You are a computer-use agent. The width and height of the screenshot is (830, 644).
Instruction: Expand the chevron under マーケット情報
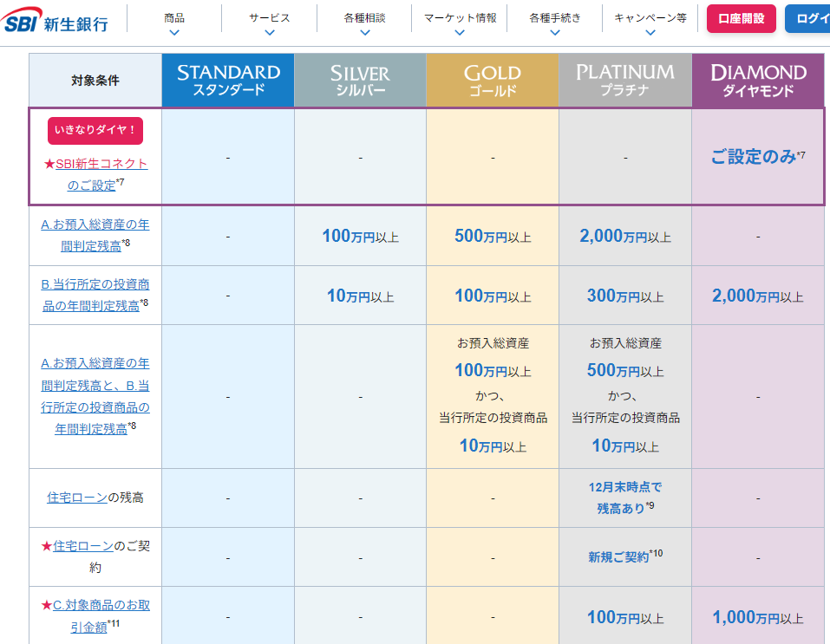click(x=460, y=33)
